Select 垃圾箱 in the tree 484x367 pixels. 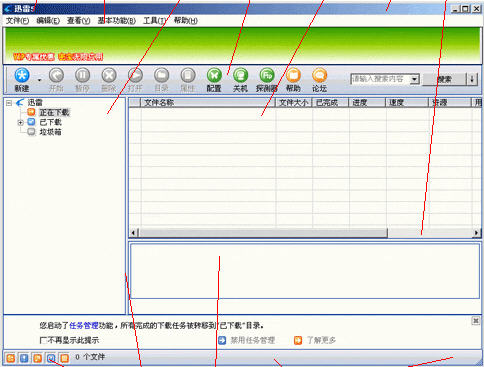[50, 132]
